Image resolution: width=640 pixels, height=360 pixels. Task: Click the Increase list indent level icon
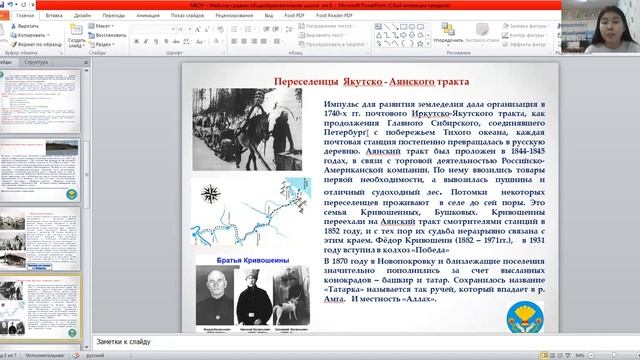coord(276,29)
